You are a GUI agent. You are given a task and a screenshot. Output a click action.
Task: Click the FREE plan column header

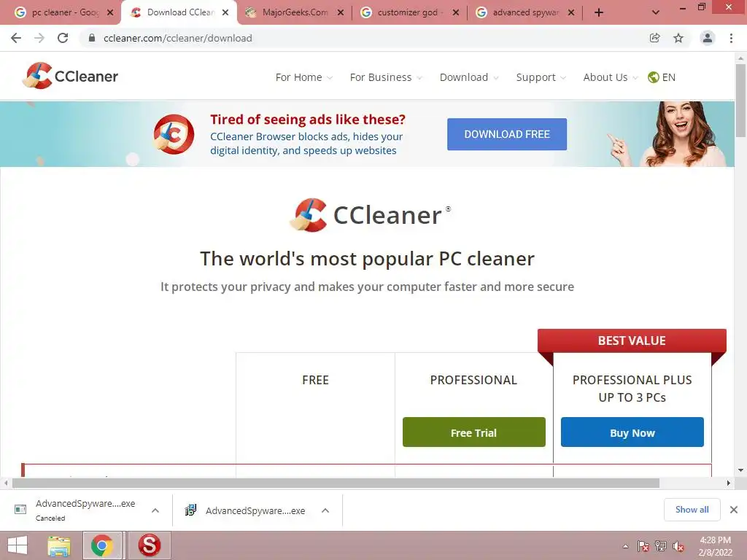coord(315,380)
